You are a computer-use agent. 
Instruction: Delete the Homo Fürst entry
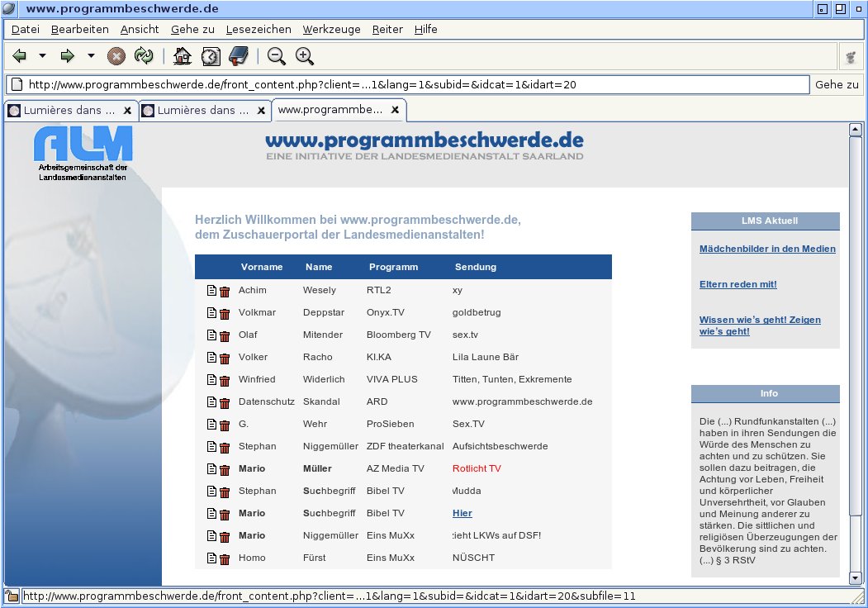point(225,558)
